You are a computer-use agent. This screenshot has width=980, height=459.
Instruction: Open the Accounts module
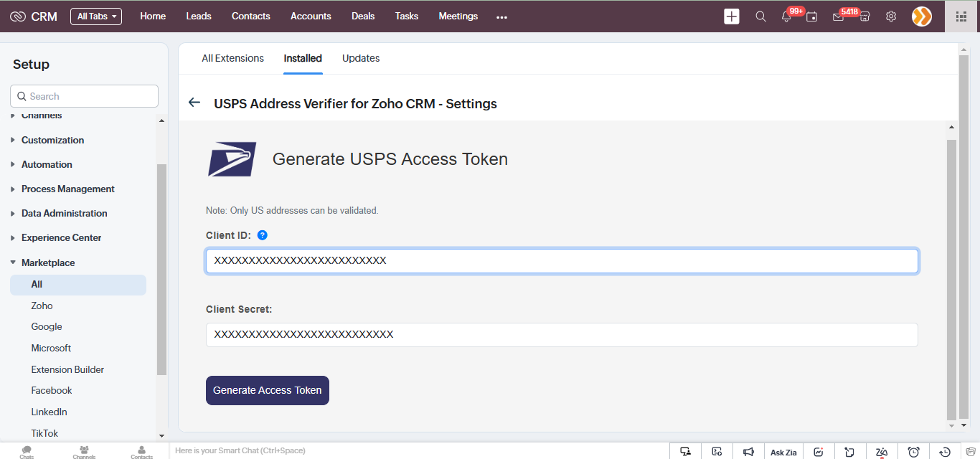tap(311, 16)
